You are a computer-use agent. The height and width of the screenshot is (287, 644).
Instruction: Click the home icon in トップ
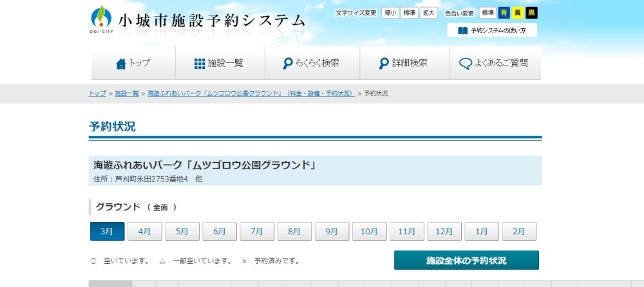click(121, 64)
